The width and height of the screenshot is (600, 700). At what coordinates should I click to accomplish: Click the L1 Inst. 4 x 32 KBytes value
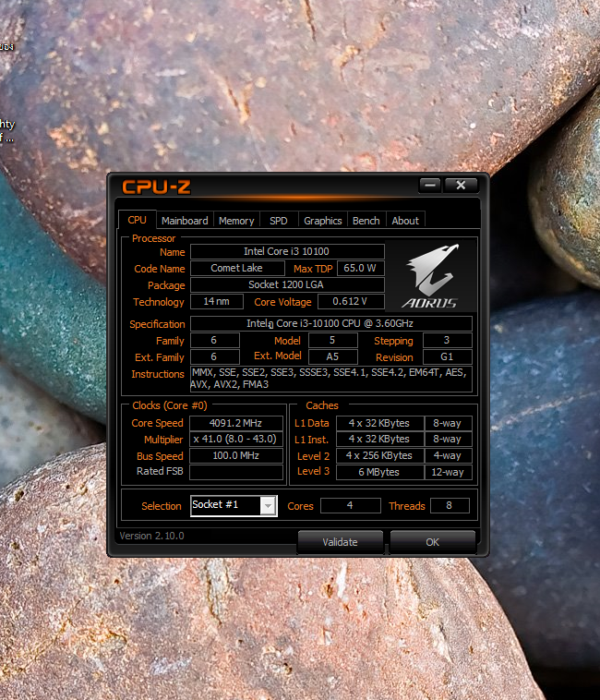coord(379,439)
